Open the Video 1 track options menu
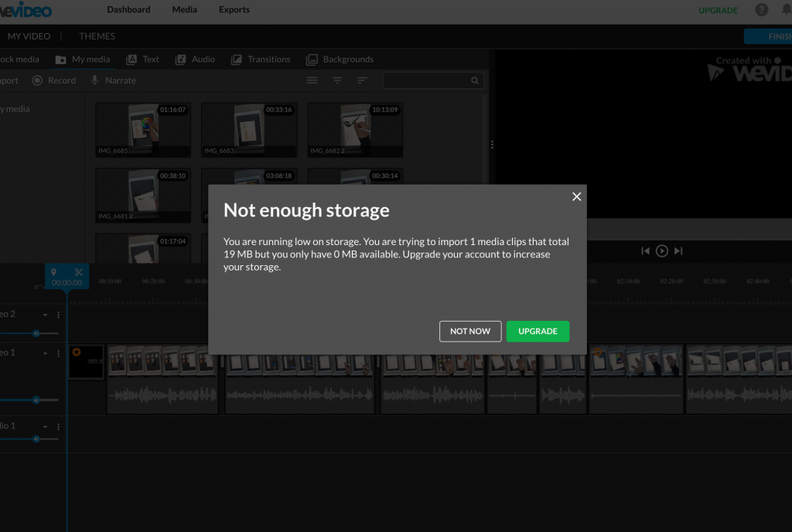Image resolution: width=792 pixels, height=532 pixels. coord(59,353)
